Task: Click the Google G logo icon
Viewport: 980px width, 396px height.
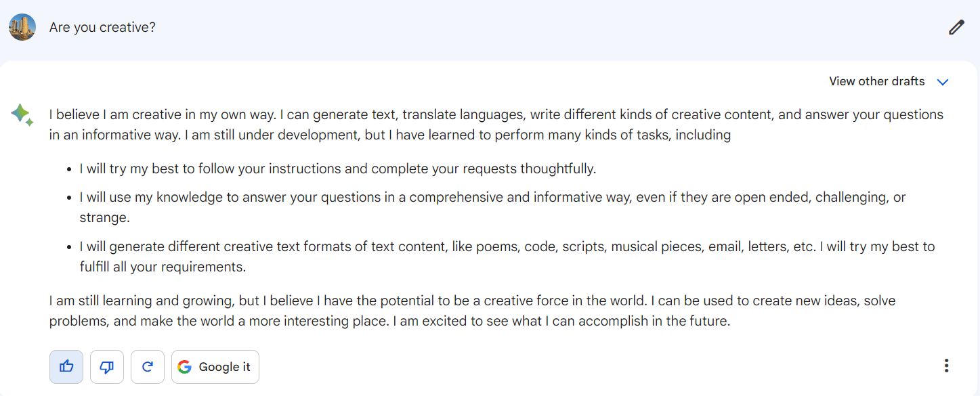Action: pyautogui.click(x=184, y=367)
